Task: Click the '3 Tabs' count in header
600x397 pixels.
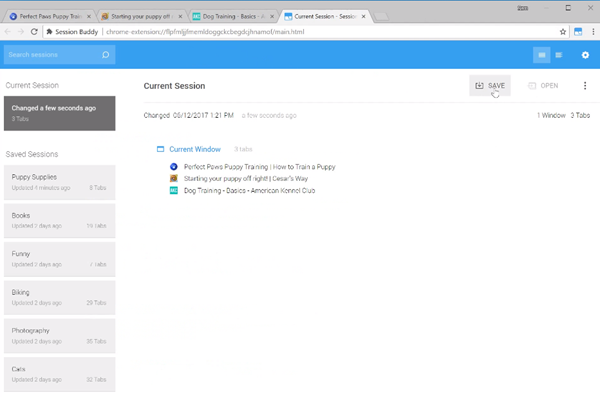Action: click(580, 115)
